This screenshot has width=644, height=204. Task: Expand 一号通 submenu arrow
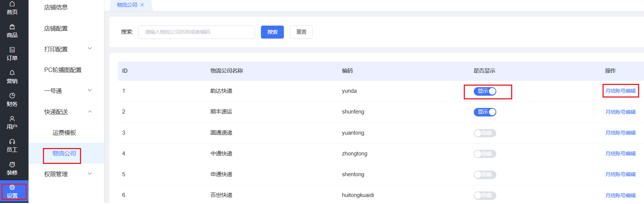click(90, 91)
